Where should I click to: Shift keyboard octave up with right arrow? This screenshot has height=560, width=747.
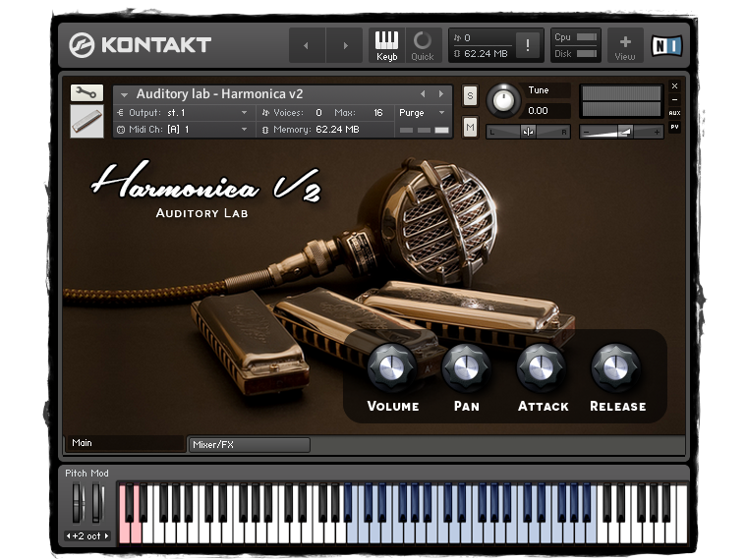click(x=106, y=536)
